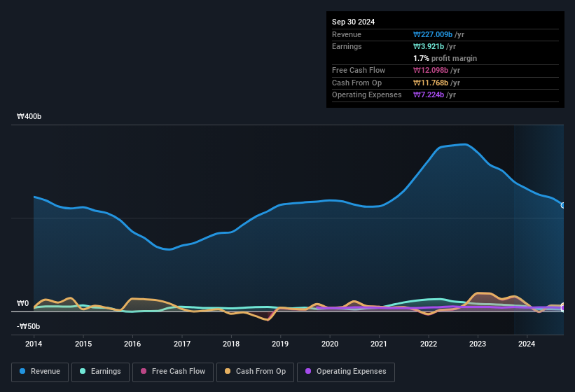575x392 pixels.
Task: Click the Sep 30 2024 tooltip date
Action: point(353,22)
